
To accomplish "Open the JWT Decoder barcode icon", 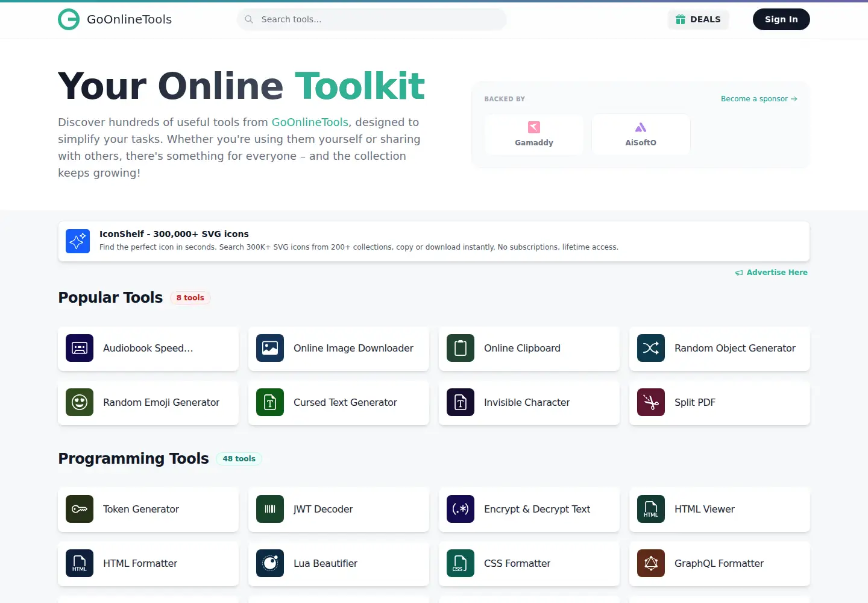I will [x=270, y=509].
